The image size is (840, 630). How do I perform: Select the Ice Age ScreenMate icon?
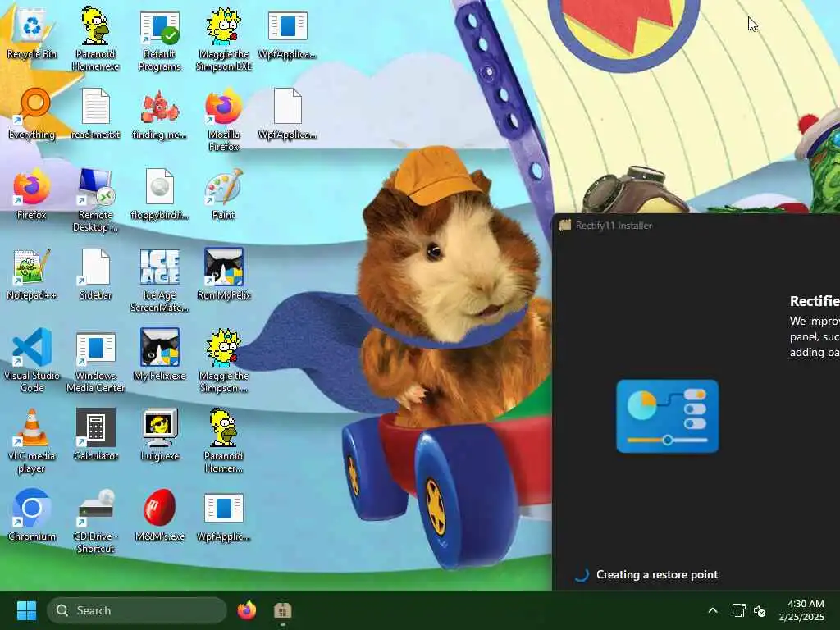(x=159, y=281)
